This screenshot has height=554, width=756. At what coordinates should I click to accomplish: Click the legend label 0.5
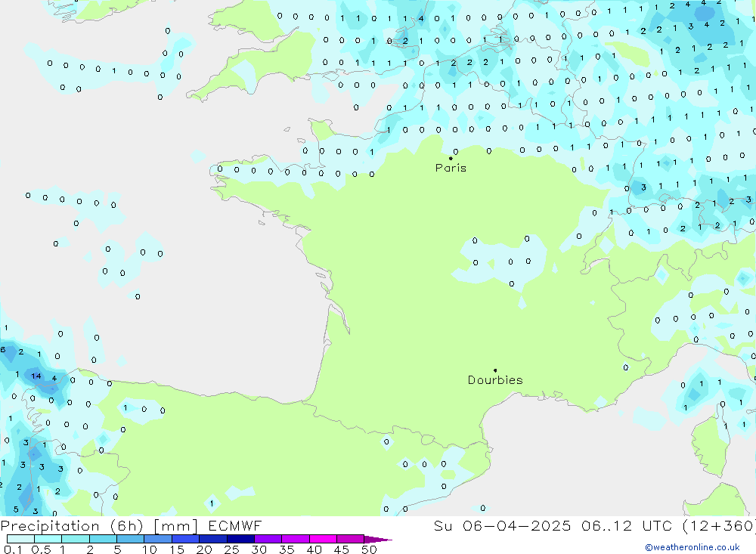tap(41, 549)
